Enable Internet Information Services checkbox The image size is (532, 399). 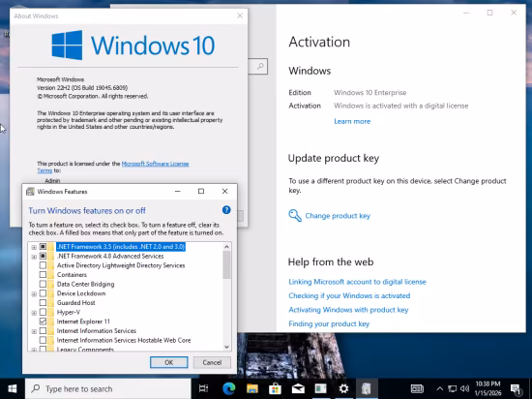click(x=43, y=330)
